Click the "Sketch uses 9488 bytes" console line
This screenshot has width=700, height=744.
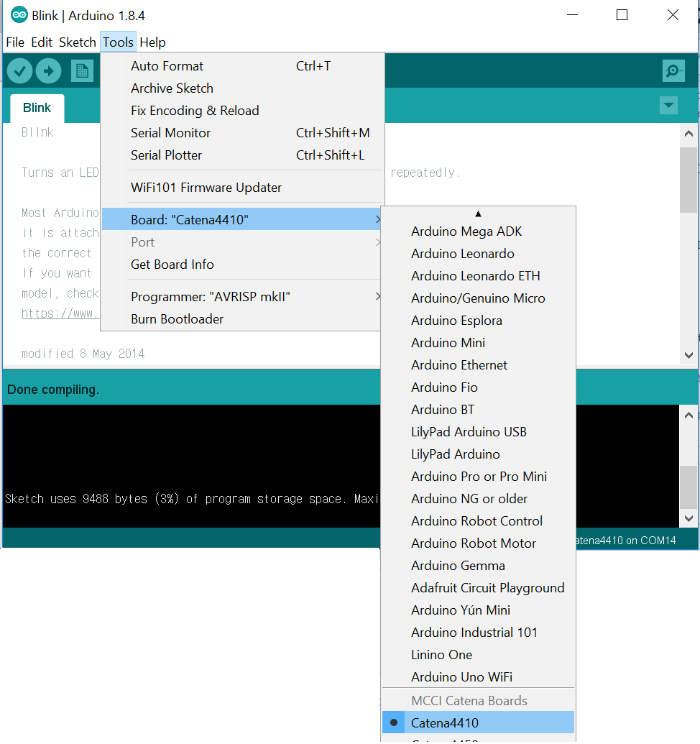192,499
